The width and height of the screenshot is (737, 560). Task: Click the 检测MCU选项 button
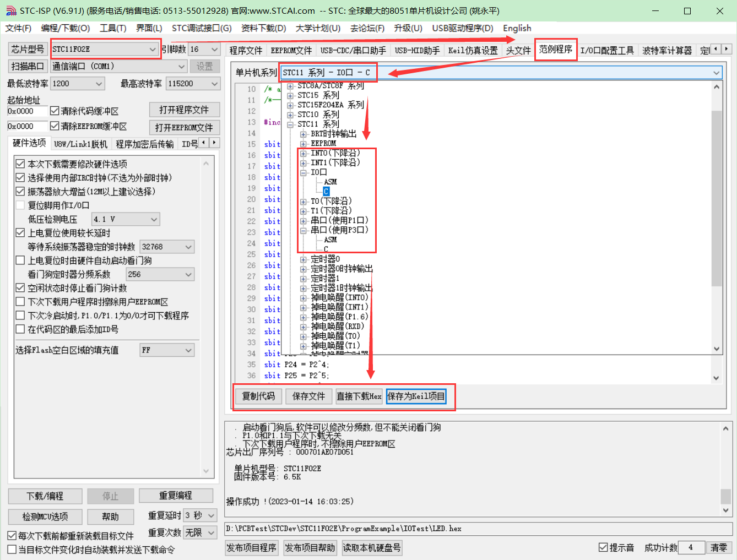pyautogui.click(x=45, y=516)
